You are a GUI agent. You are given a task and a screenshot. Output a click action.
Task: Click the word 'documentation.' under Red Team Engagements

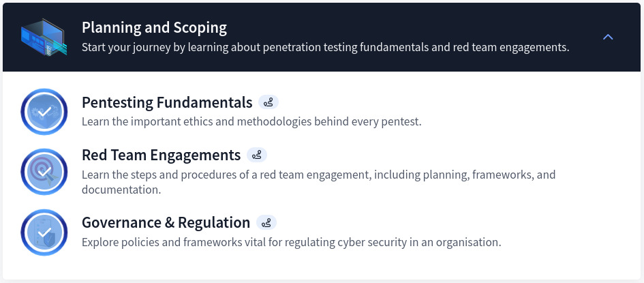[x=121, y=190]
